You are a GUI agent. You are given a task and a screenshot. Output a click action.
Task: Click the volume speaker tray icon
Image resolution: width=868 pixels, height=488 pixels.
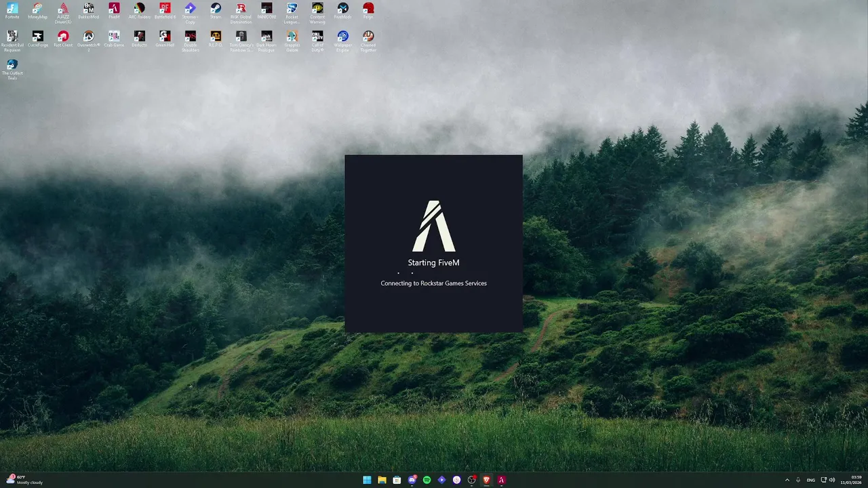coord(833,480)
